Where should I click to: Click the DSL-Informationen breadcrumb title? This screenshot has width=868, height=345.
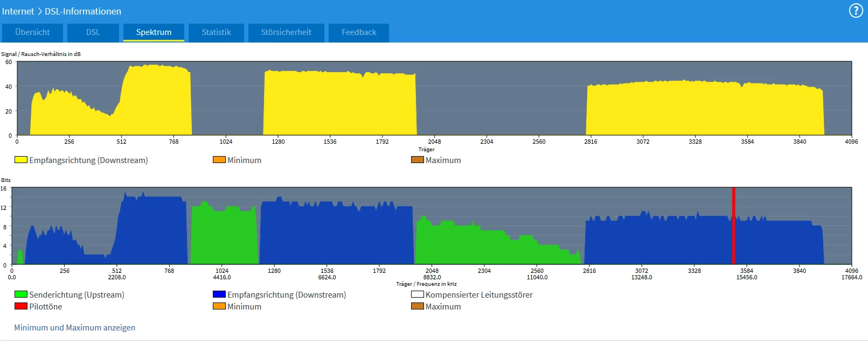(x=83, y=11)
